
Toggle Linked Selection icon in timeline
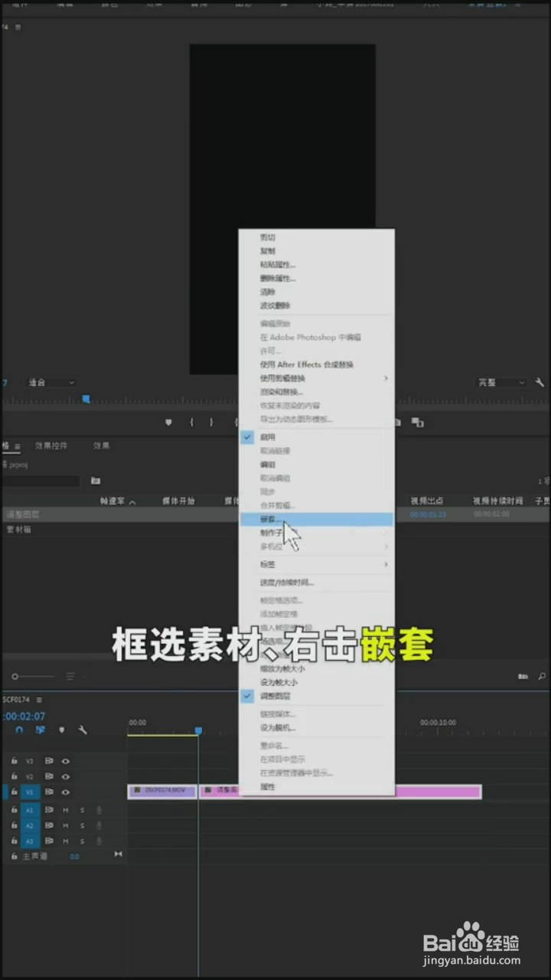click(40, 730)
